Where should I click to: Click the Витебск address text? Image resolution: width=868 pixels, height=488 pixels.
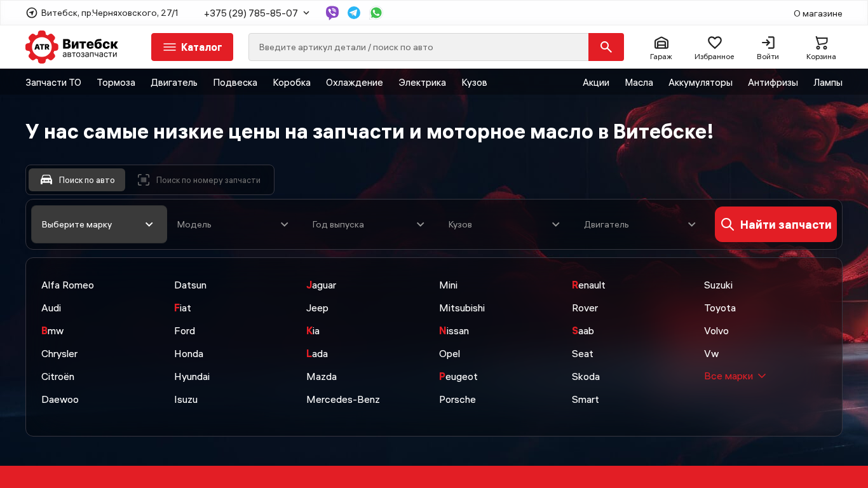pyautogui.click(x=109, y=13)
